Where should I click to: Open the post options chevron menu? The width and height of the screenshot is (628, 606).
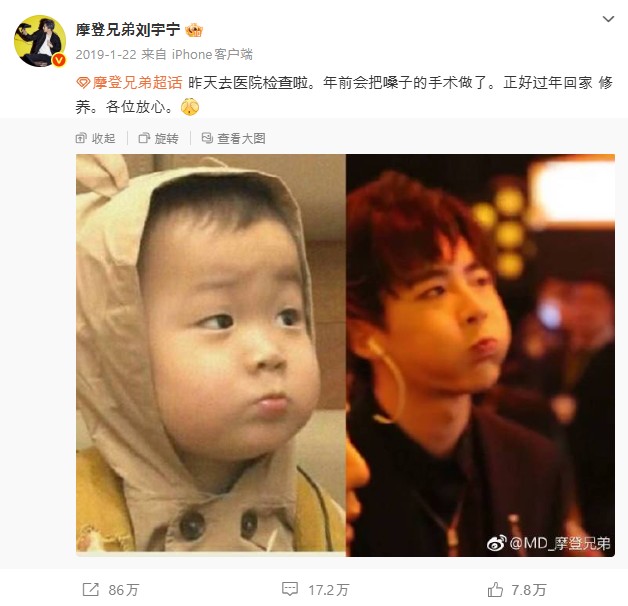point(608,19)
